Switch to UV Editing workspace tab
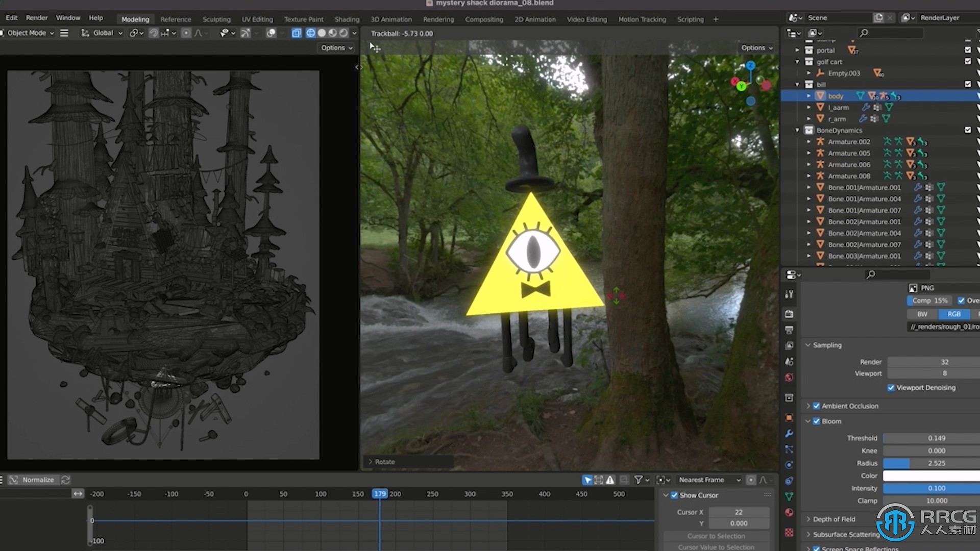 pyautogui.click(x=257, y=19)
